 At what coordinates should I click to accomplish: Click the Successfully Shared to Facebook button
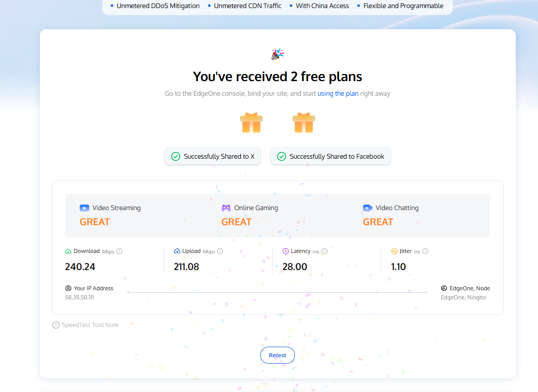point(330,156)
